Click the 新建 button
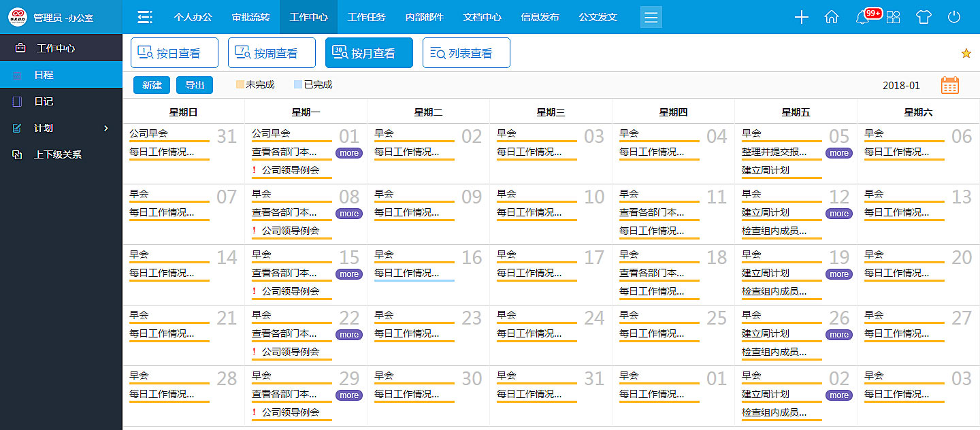The width and height of the screenshot is (980, 430). tap(151, 85)
